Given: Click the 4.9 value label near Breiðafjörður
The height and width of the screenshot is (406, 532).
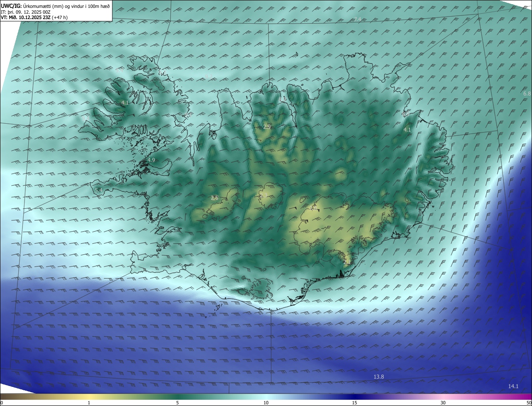Looking at the screenshot, I should (x=151, y=160).
